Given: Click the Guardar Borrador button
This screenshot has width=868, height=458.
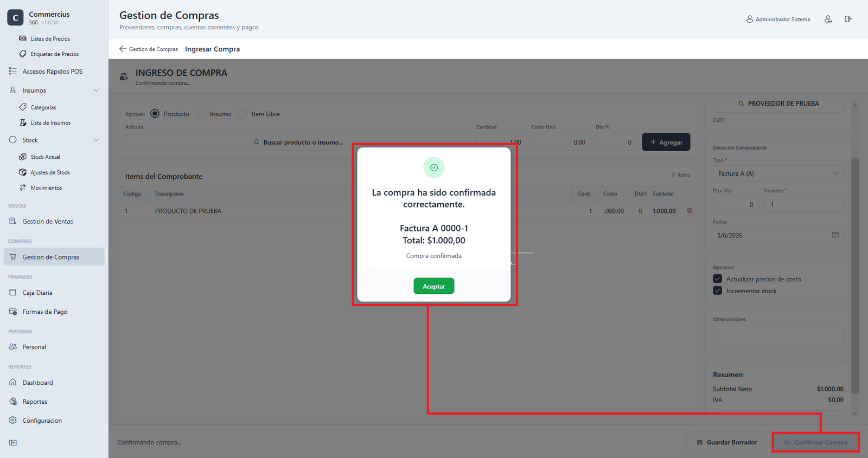Looking at the screenshot, I should point(726,442).
